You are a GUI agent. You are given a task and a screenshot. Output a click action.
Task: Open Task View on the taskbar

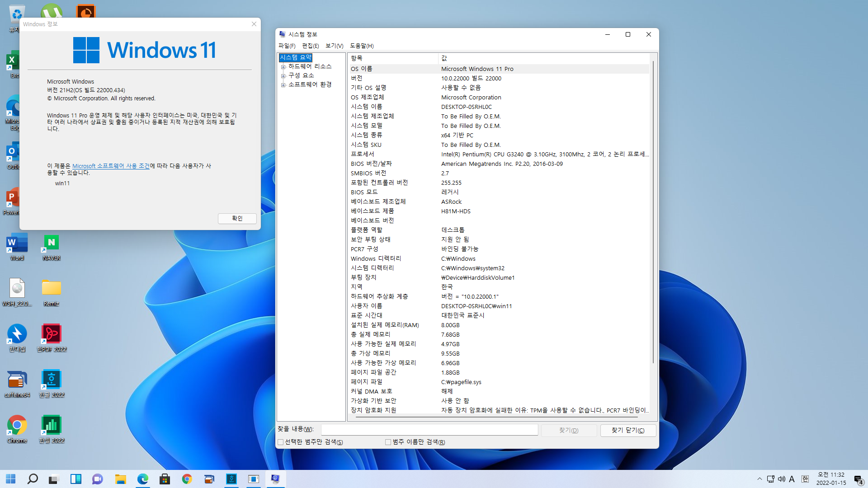pyautogui.click(x=54, y=479)
